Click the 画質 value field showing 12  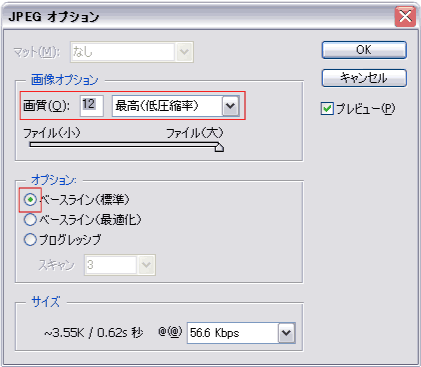click(92, 106)
